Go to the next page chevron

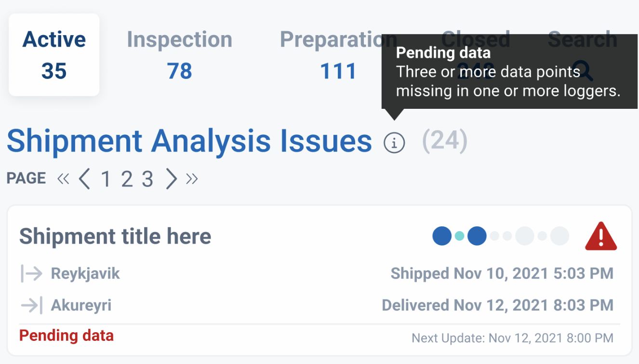(x=171, y=179)
